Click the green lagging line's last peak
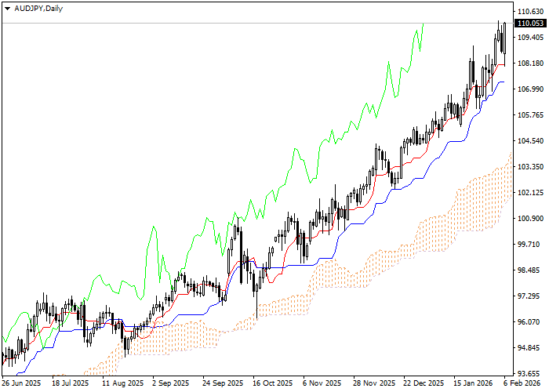Image resolution: width=549 pixels, height=392 pixels. [423, 24]
